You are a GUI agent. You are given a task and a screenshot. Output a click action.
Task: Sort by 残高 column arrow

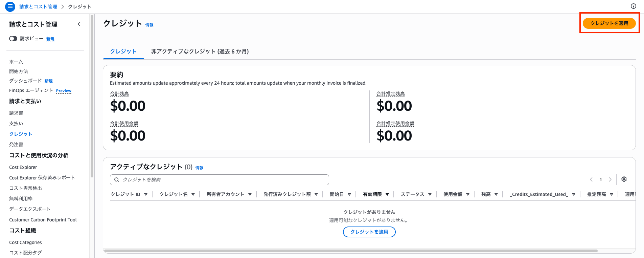(496, 194)
